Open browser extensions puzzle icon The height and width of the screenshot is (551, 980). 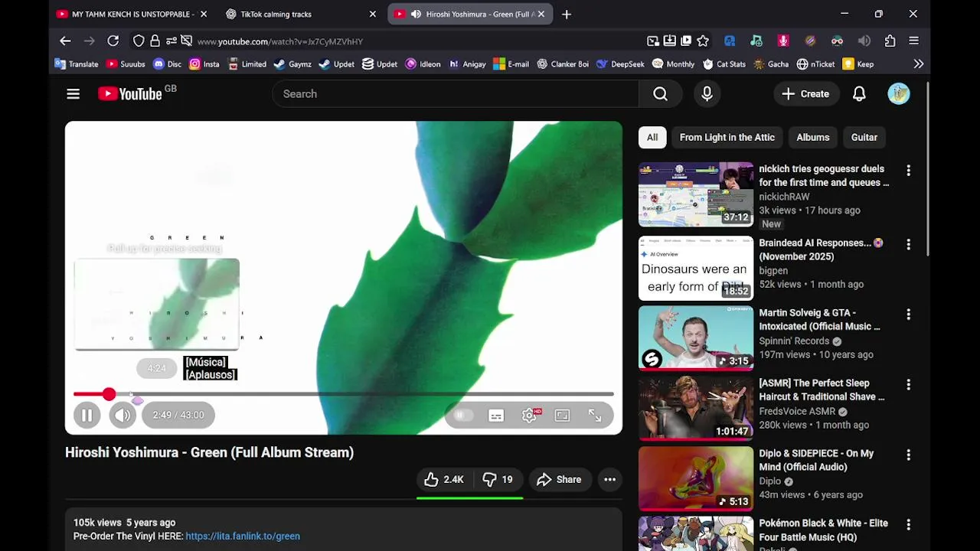[x=890, y=41]
